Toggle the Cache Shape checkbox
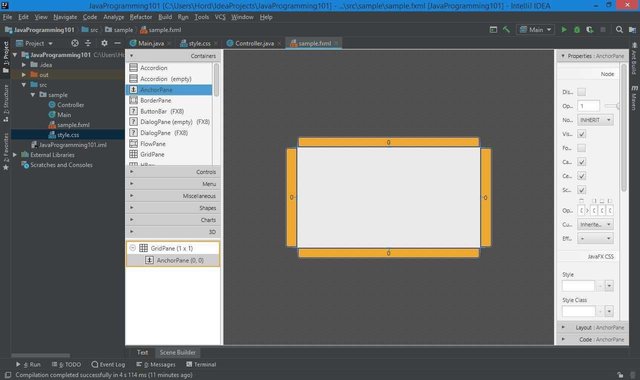 [582, 176]
